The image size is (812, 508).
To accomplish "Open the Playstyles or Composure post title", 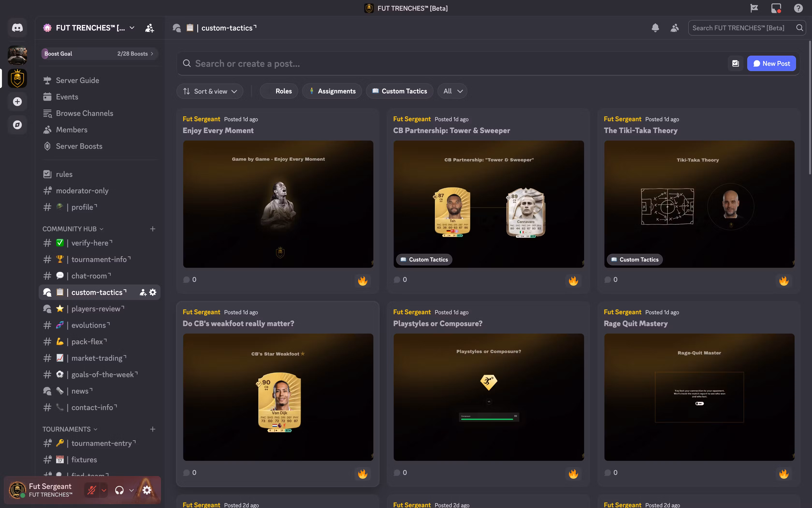I will [x=438, y=324].
